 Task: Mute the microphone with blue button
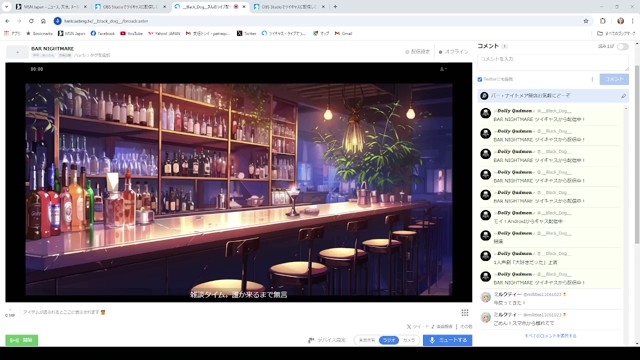coord(447,340)
